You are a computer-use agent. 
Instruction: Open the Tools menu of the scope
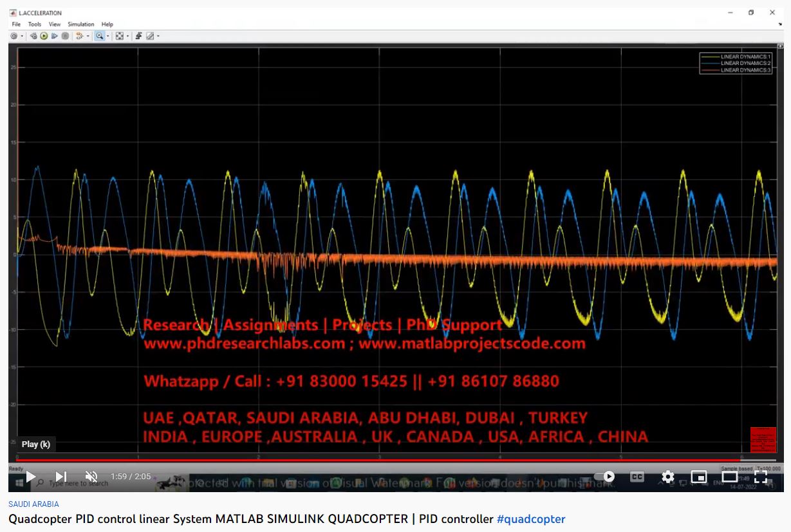[x=35, y=24]
